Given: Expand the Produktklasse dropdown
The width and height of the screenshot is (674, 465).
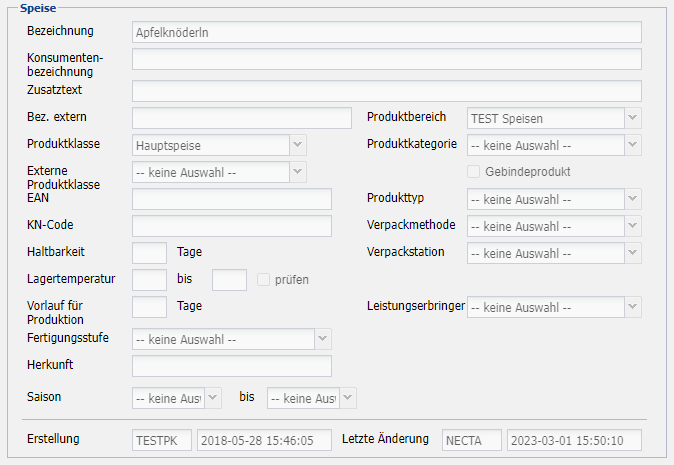Looking at the screenshot, I should 218,145.
